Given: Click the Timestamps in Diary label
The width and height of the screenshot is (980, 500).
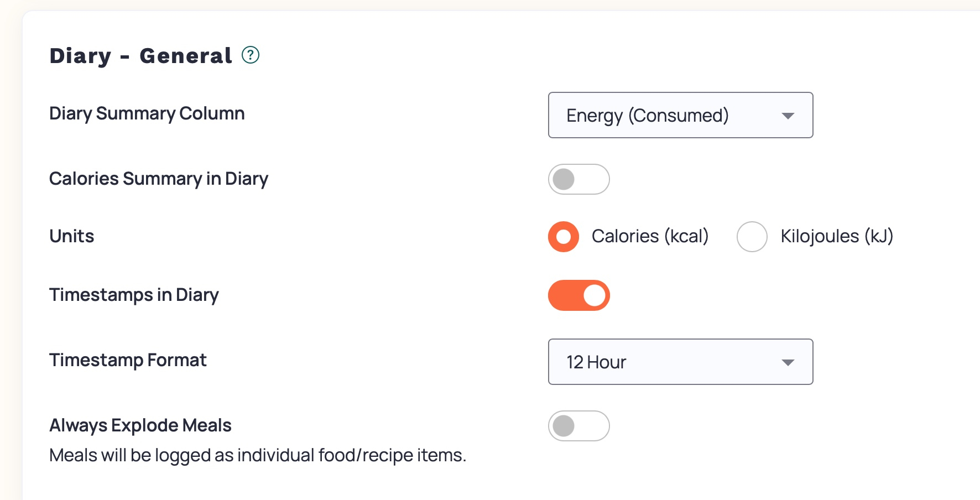Looking at the screenshot, I should pos(134,295).
